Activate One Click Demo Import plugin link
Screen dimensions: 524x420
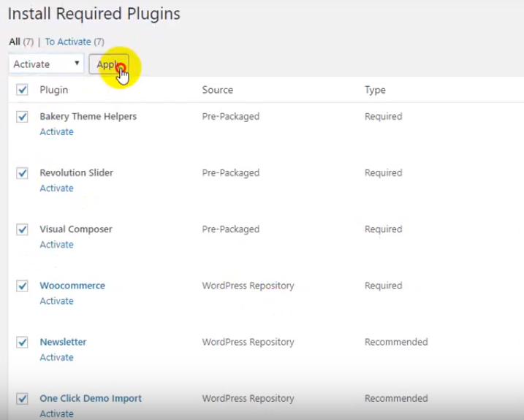(x=56, y=413)
